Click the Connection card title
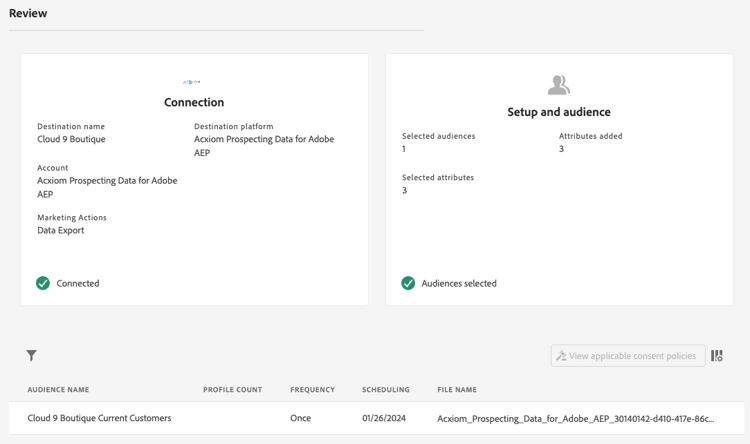The image size is (750, 444). (194, 102)
